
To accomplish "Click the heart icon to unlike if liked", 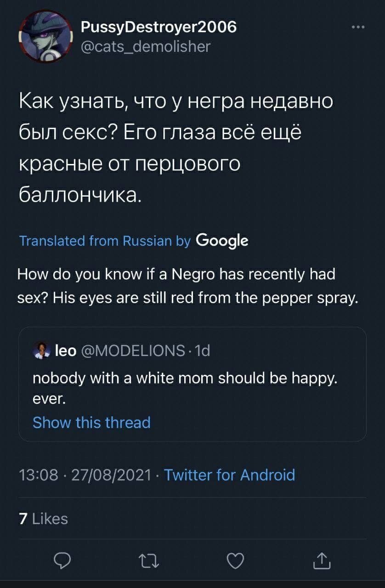I will coord(235,560).
